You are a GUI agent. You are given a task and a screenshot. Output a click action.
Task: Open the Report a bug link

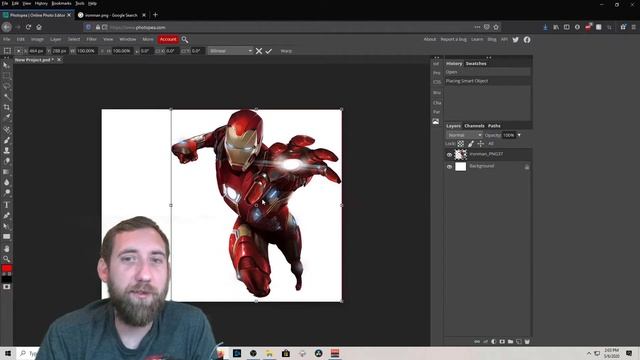tap(453, 40)
